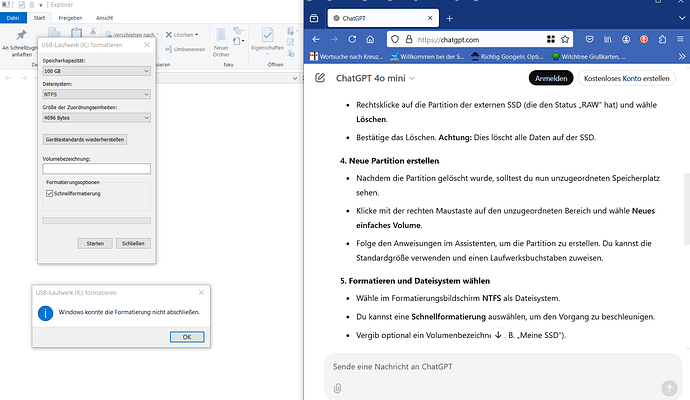Switch to the Ansicht ribbon tab
This screenshot has width=690, height=400.
(104, 18)
